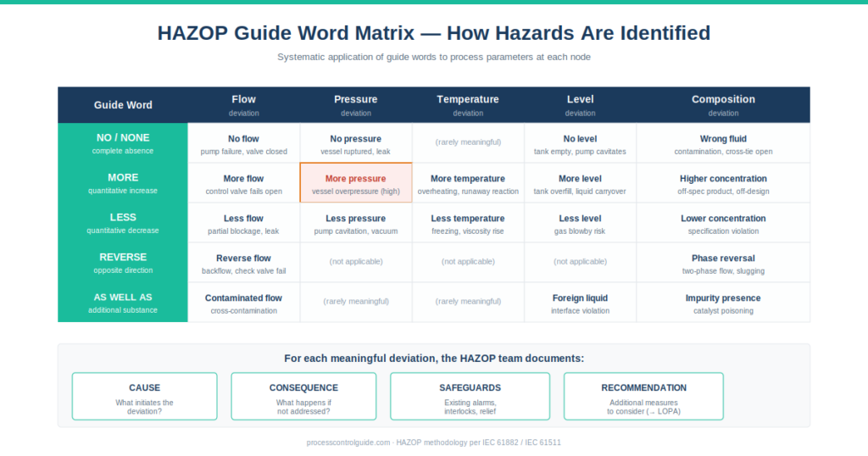Viewport: 868px width, 456px height.
Task: Click the 'Systematic application of guide words' subtitle
Action: click(x=433, y=57)
